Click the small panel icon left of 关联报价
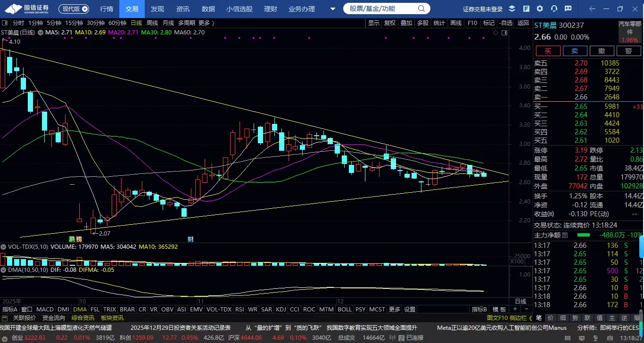Screen dimensions: 644x343 tap(6, 318)
